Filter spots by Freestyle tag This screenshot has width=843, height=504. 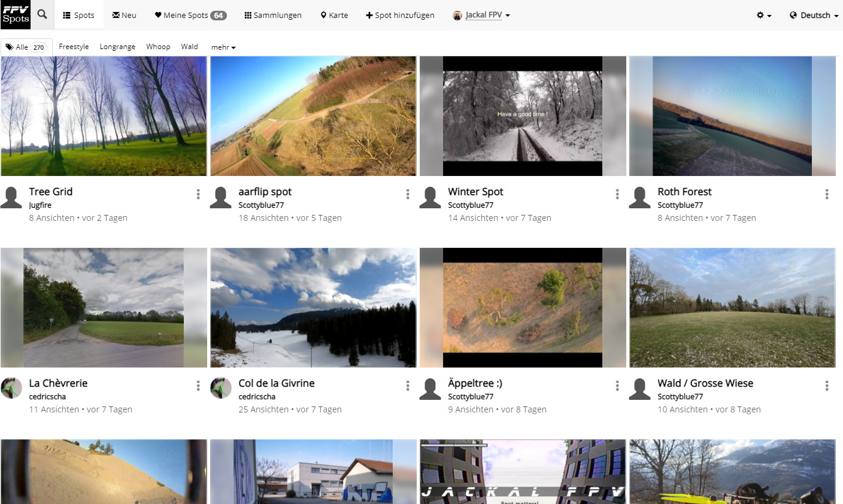coord(74,47)
